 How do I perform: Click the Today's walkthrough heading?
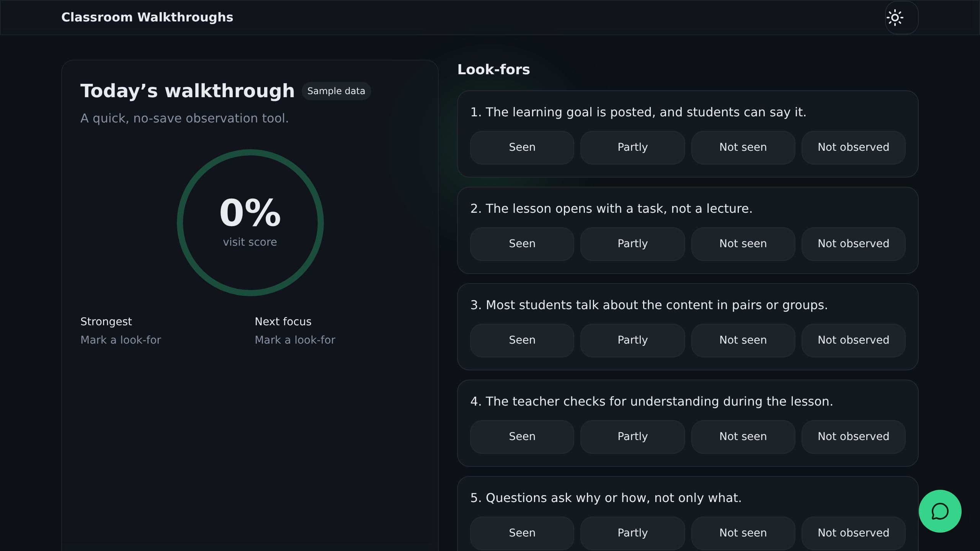tap(187, 91)
